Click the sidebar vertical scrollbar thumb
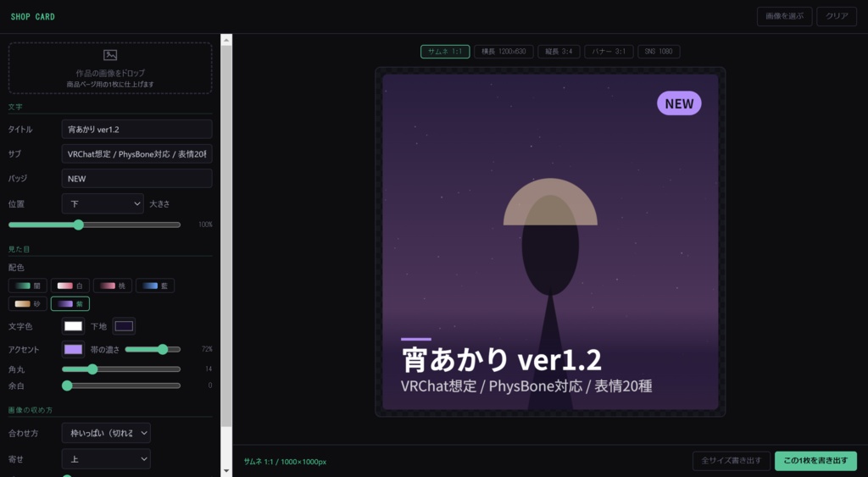 [x=226, y=236]
